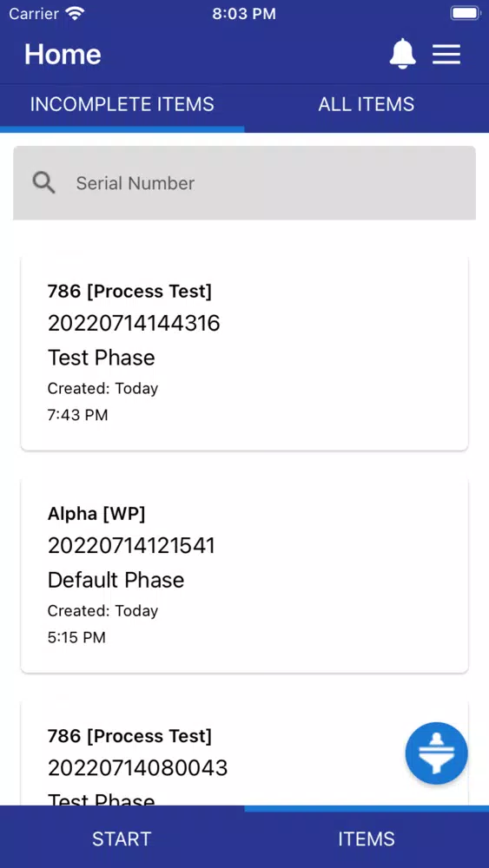Switch to the Incomplete Items tab
The width and height of the screenshot is (489, 868).
click(x=122, y=105)
